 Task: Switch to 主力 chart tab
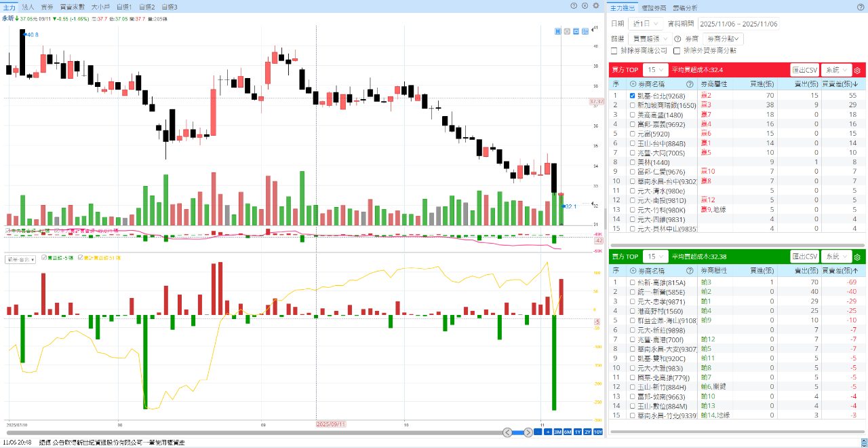pyautogui.click(x=9, y=6)
